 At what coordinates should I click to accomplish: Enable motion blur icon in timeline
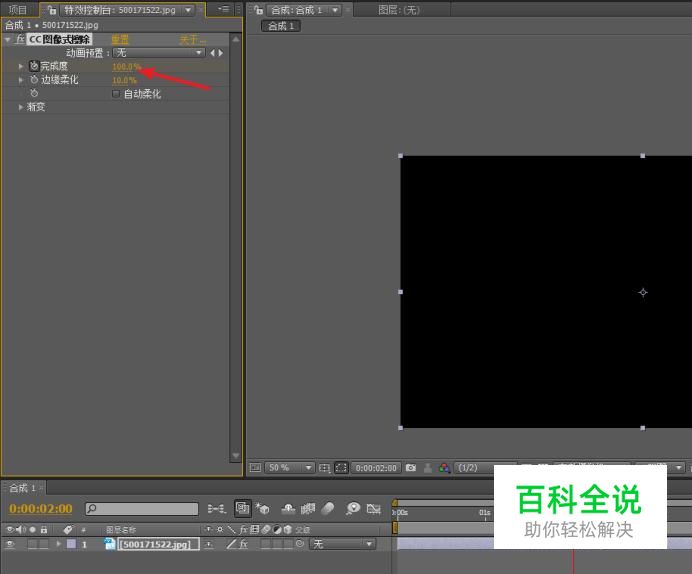[327, 509]
